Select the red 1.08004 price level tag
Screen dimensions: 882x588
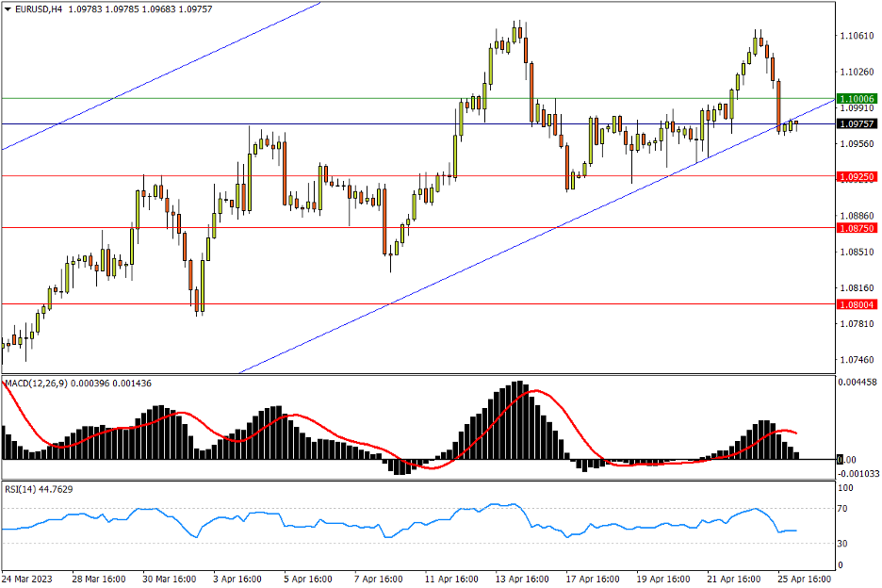tap(857, 304)
